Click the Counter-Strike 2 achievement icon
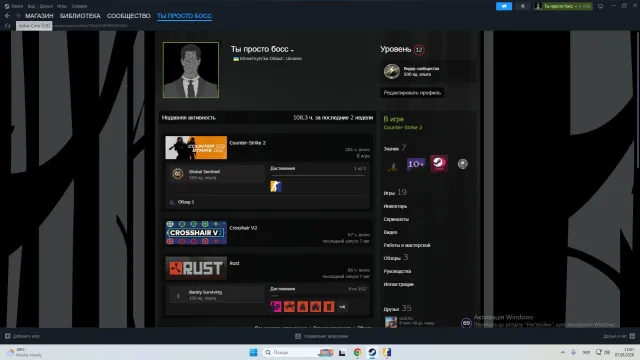This screenshot has width=640, height=360. point(276,186)
